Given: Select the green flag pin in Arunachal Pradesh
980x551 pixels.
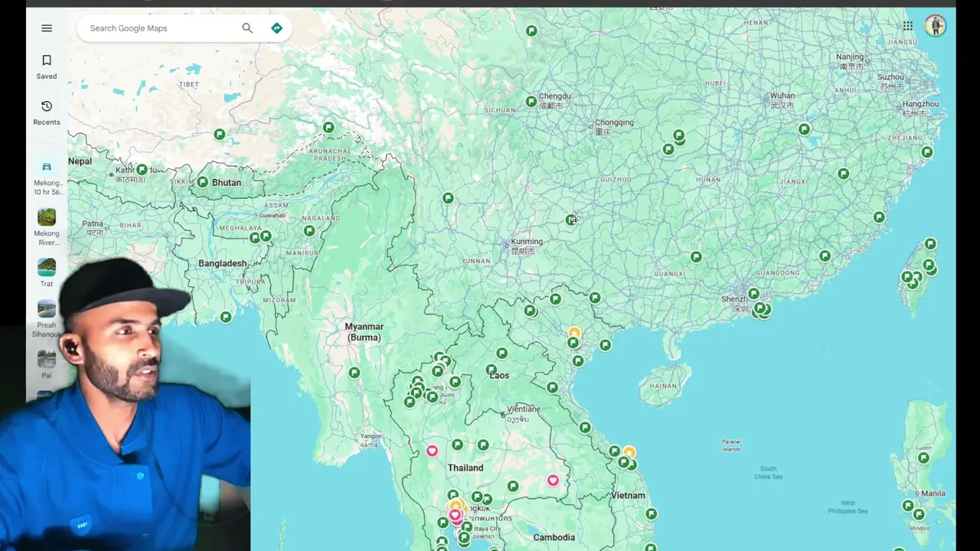Looking at the screenshot, I should 328,128.
